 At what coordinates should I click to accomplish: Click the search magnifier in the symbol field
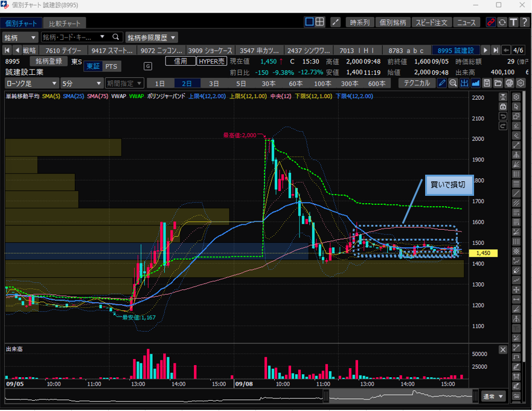[x=116, y=37]
